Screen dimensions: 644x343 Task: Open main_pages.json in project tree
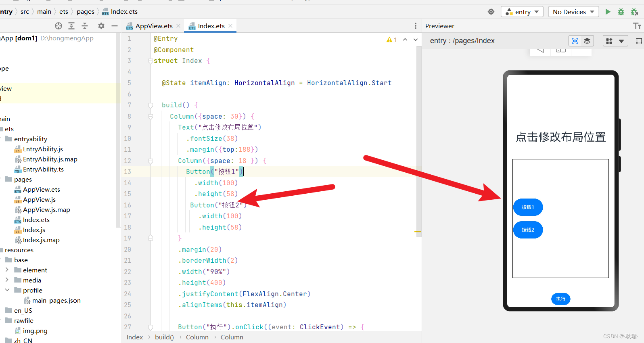[x=56, y=301]
